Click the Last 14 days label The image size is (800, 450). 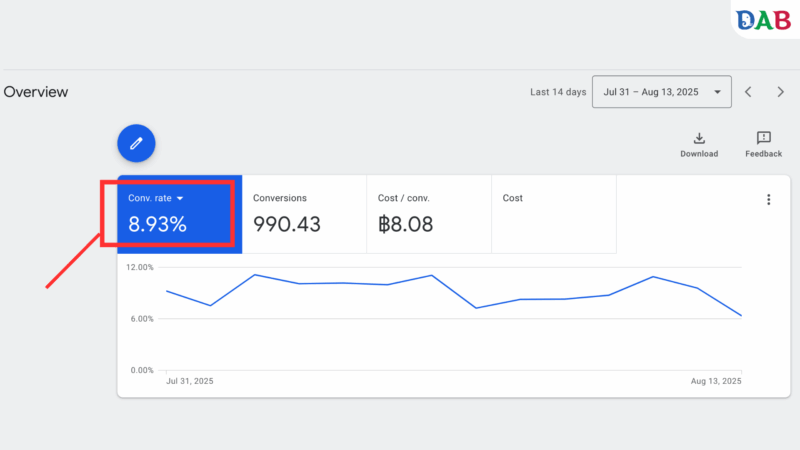(558, 92)
